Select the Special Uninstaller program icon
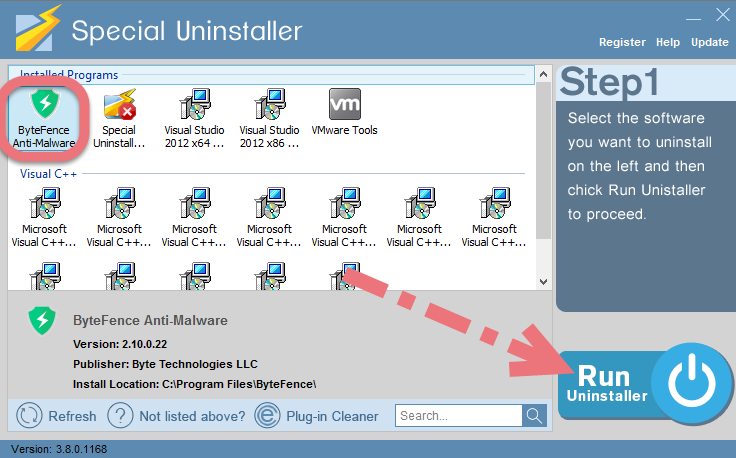 click(119, 117)
